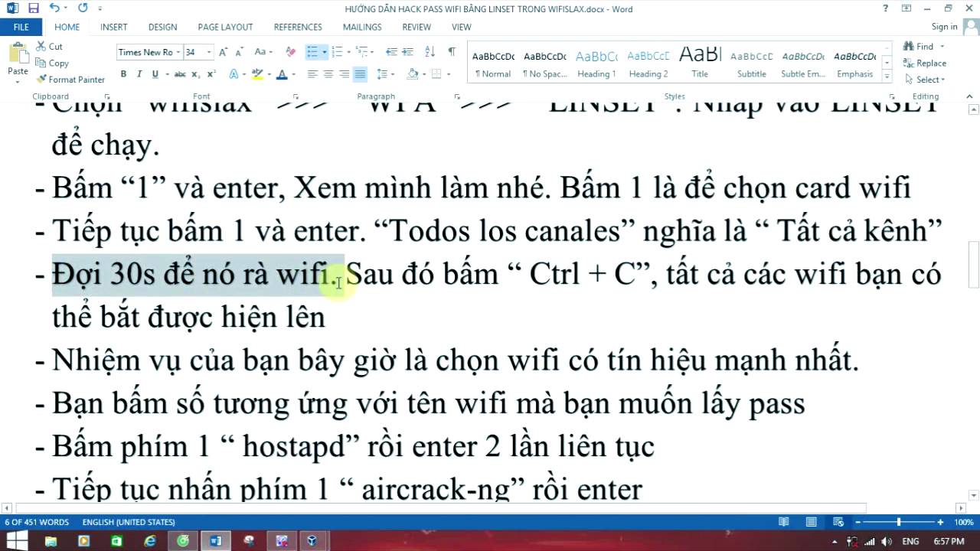Toggle bullet list formatting
Screen dimensions: 980x551
[x=312, y=52]
